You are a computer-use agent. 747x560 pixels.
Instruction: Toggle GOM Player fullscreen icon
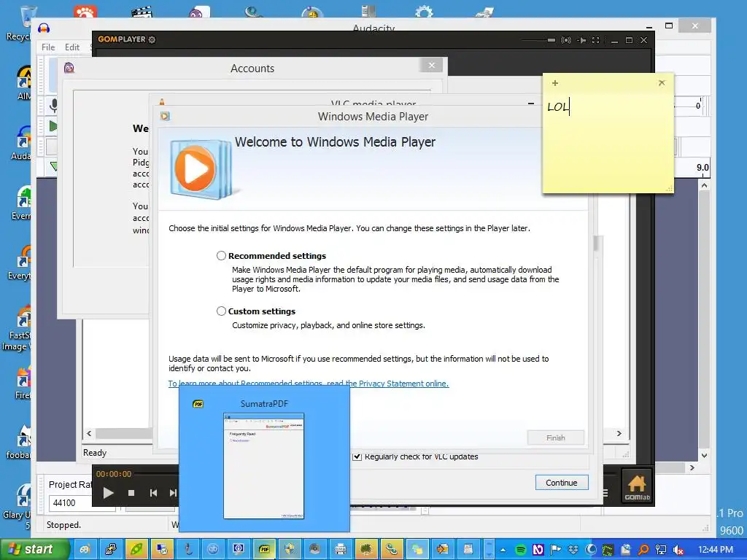coord(595,41)
